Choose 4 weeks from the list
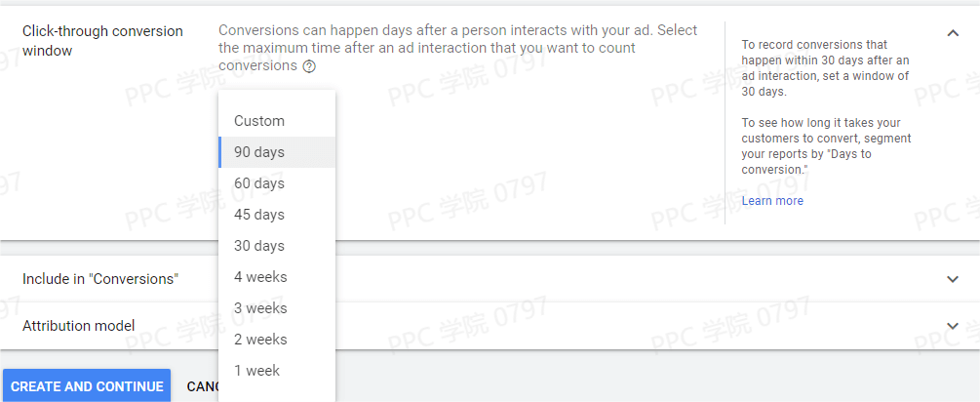Screen dimensions: 980x402 [x=260, y=277]
